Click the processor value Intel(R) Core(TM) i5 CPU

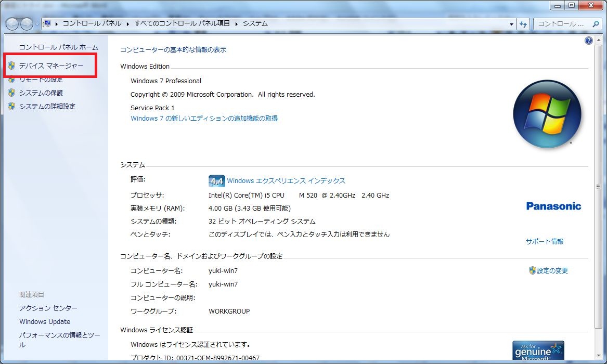[246, 196]
